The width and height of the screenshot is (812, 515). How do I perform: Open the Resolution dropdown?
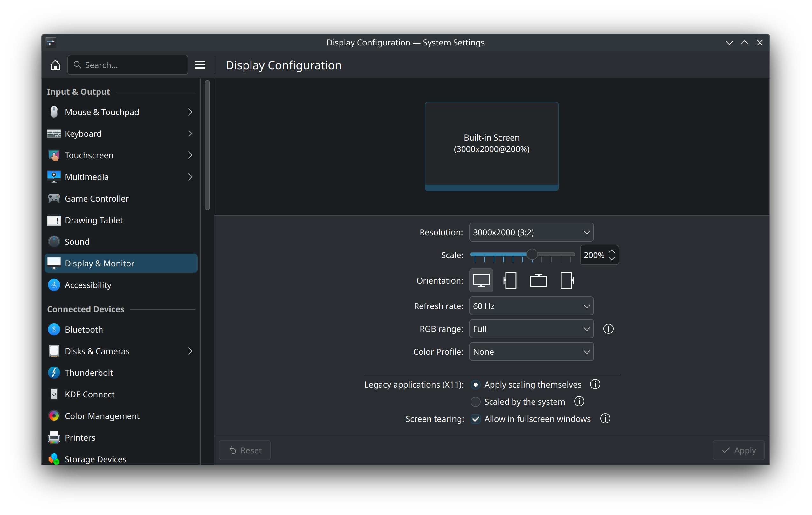pyautogui.click(x=531, y=232)
